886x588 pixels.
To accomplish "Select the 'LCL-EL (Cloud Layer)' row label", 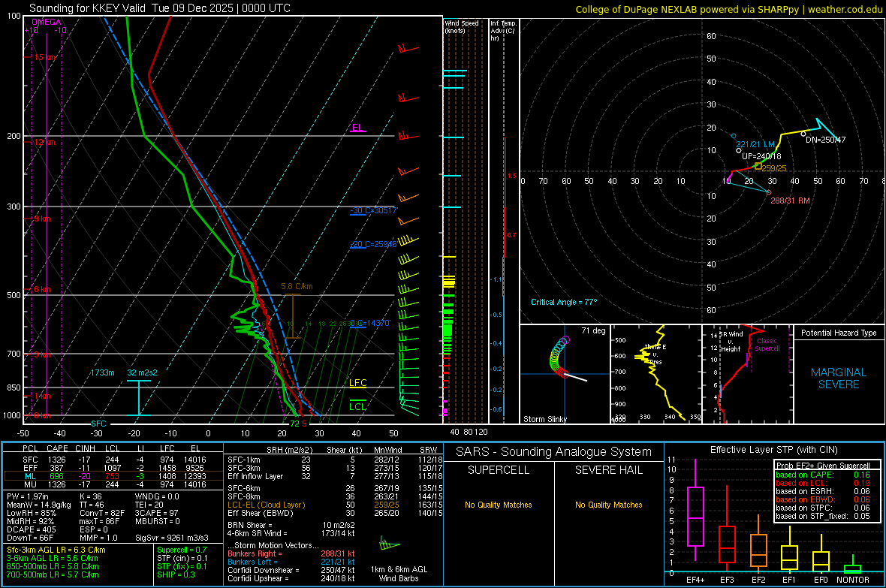I will (266, 505).
